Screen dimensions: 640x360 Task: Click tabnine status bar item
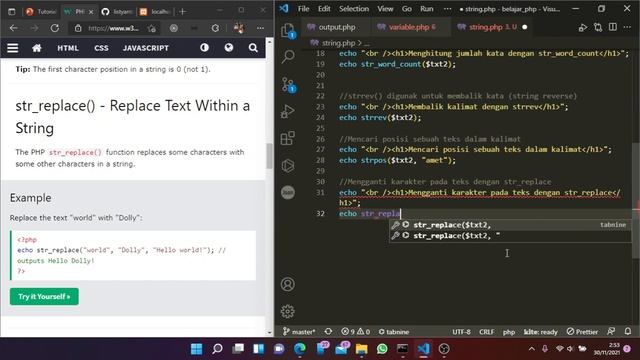pyautogui.click(x=394, y=332)
